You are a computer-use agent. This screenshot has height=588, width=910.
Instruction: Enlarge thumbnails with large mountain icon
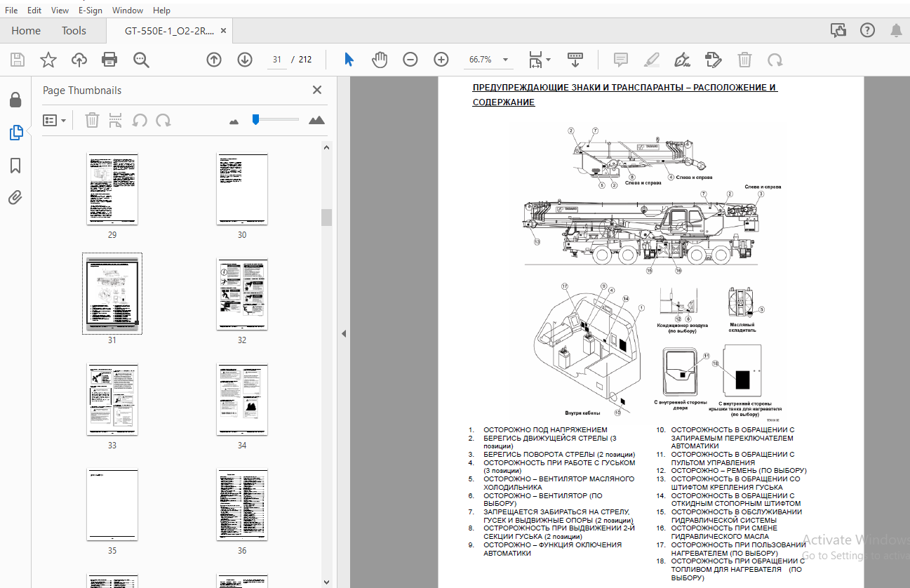pyautogui.click(x=317, y=120)
